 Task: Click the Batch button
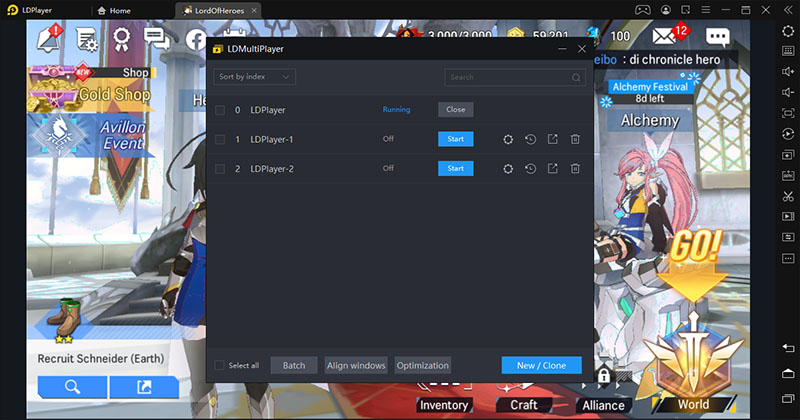tap(294, 365)
